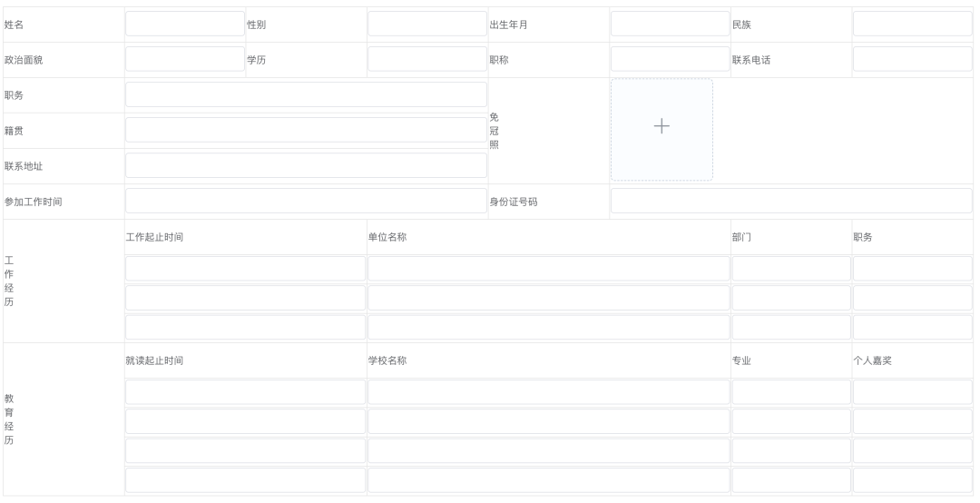
Task: Select the 学历 input field
Action: tap(426, 59)
